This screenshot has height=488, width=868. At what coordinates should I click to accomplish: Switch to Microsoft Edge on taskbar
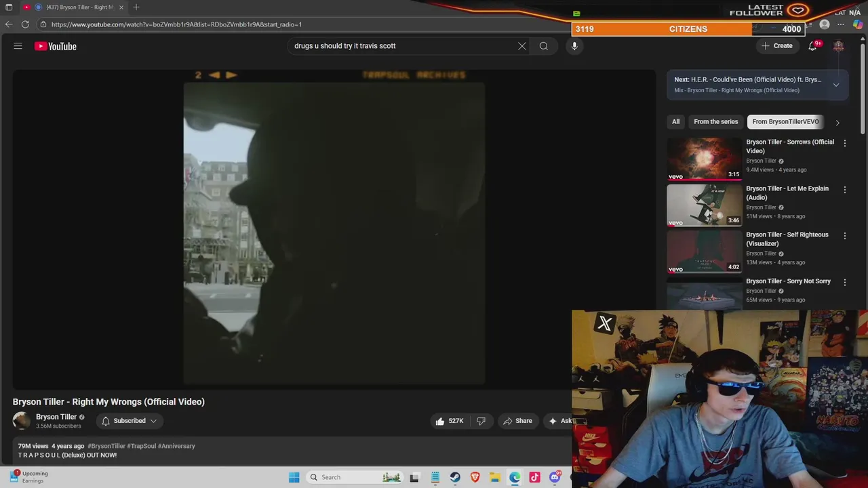click(515, 477)
